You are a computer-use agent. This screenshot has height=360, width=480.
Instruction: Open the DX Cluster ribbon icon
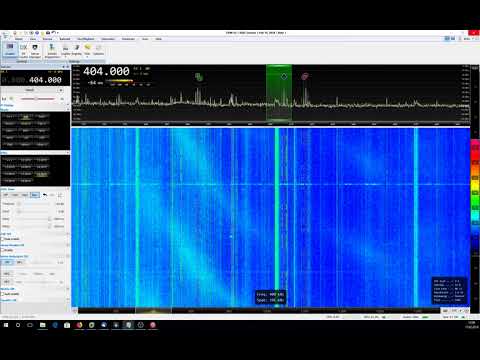(23, 49)
